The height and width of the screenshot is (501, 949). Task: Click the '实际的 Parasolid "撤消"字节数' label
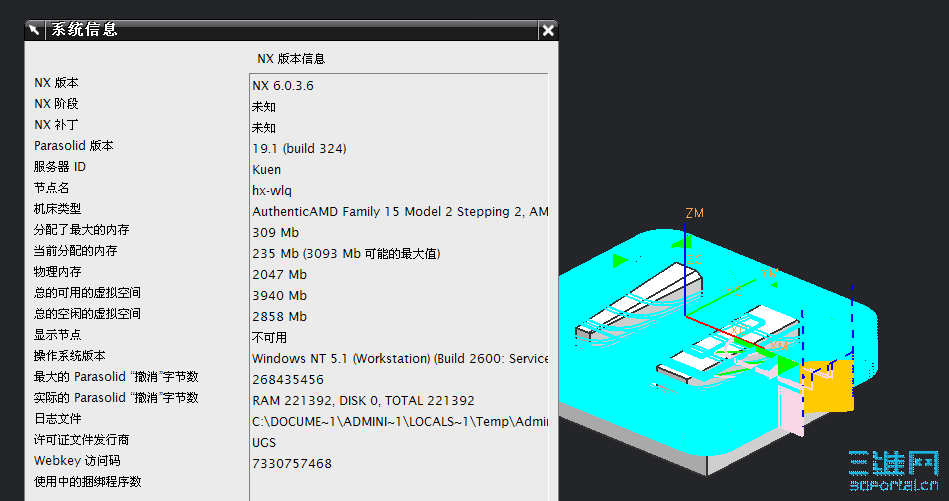coord(116,398)
